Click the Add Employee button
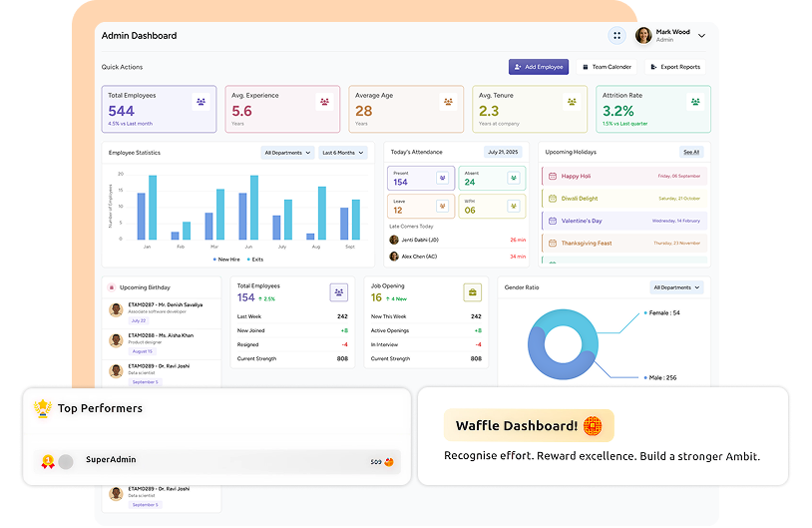The height and width of the screenshot is (528, 812). click(x=539, y=67)
